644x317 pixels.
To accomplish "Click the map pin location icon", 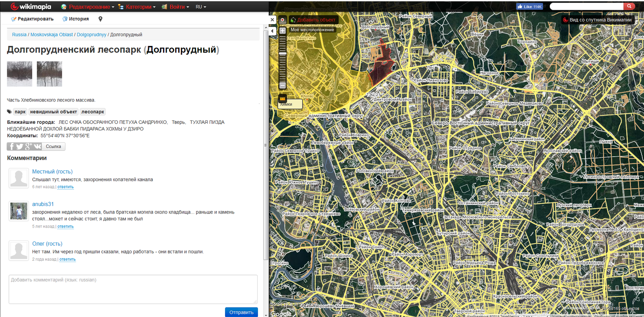I will click(x=100, y=19).
